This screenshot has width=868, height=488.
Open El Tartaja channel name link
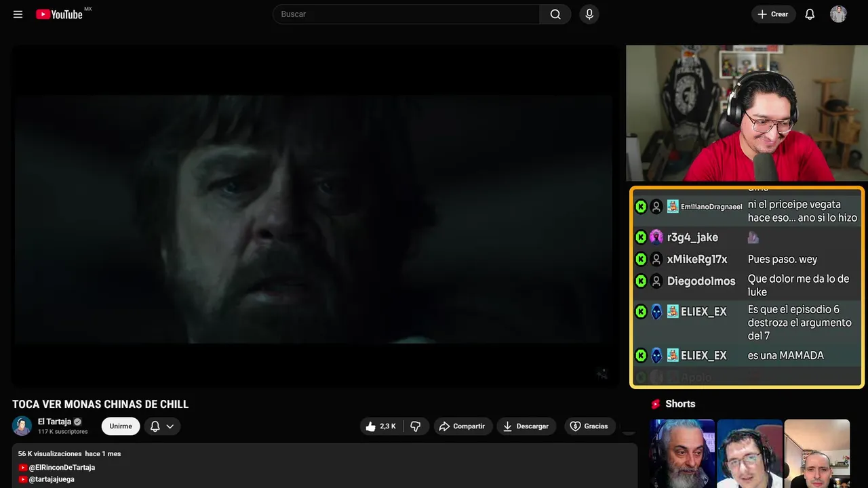click(x=54, y=422)
